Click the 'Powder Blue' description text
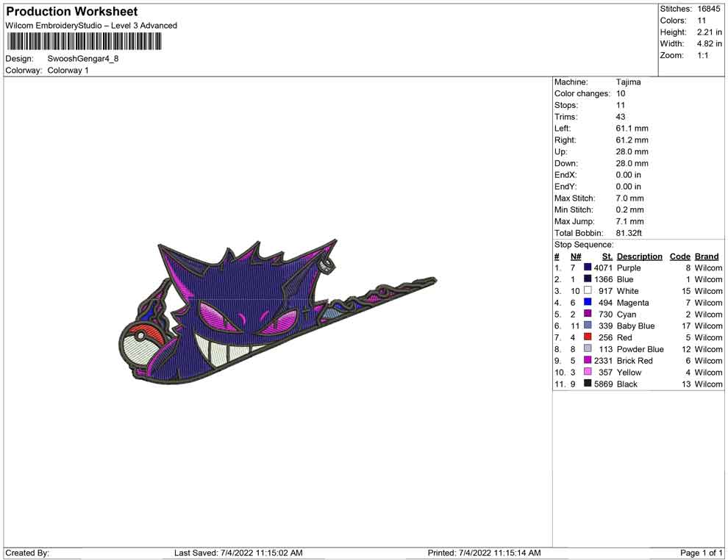This screenshot has width=728, height=560. [640, 349]
